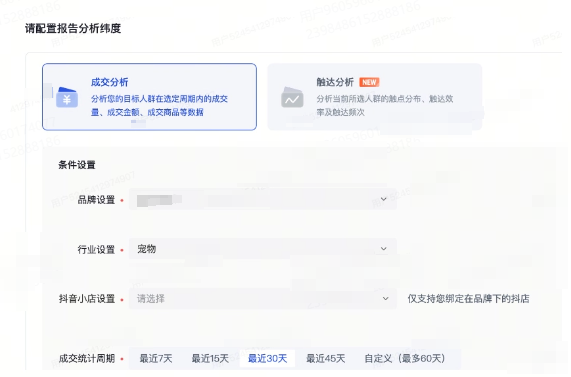Click the chevron arrow in 品牌设置 field

click(x=383, y=199)
